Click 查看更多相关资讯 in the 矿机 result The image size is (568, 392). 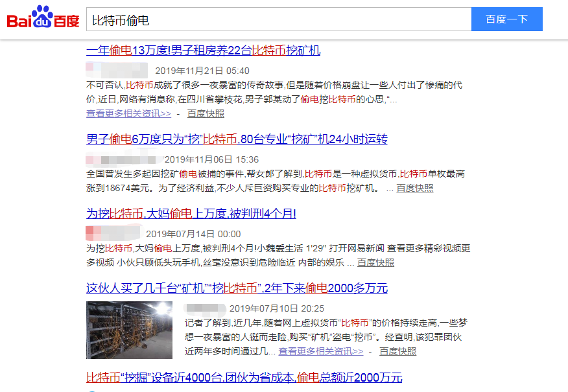[x=321, y=351]
